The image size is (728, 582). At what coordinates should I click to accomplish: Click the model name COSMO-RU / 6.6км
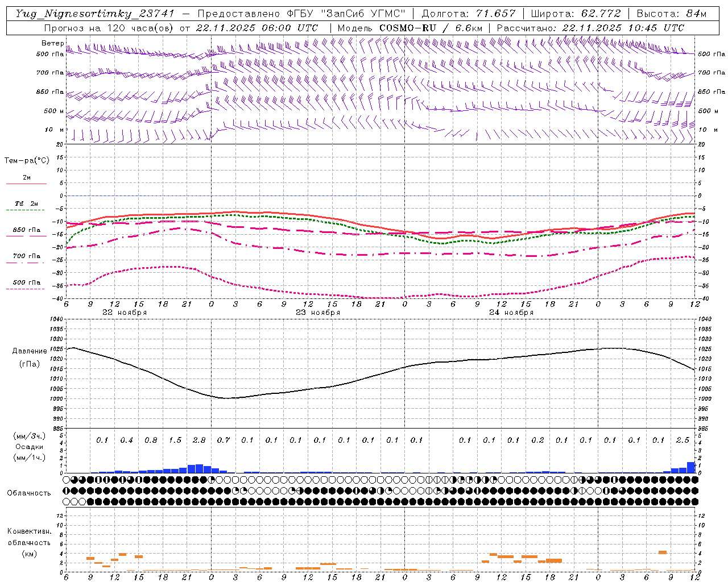coord(431,28)
